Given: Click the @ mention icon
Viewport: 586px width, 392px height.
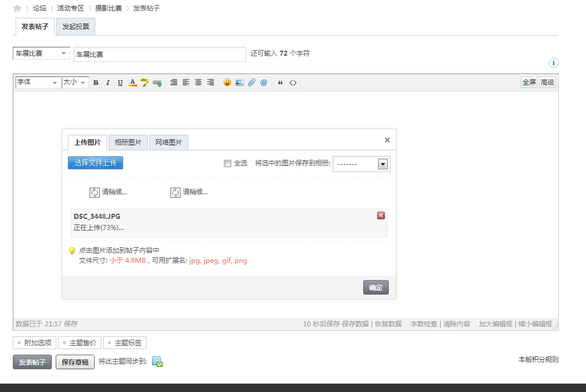Looking at the screenshot, I should [x=262, y=82].
